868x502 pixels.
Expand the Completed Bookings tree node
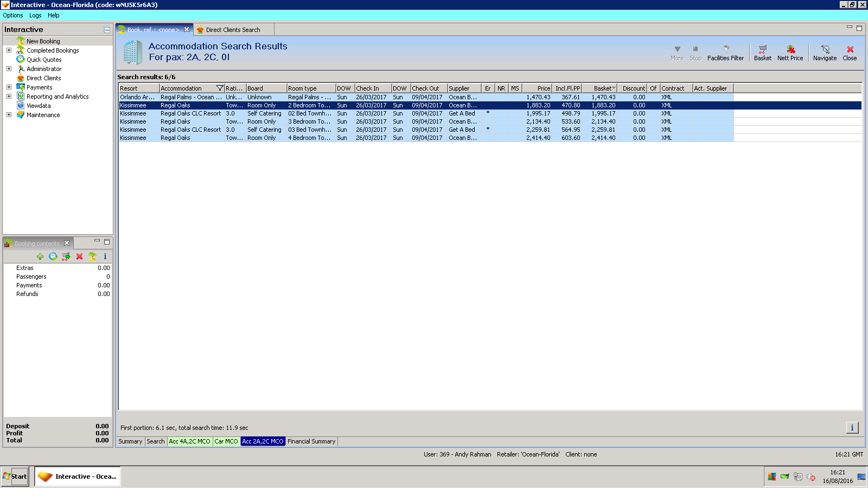pyautogui.click(x=9, y=50)
